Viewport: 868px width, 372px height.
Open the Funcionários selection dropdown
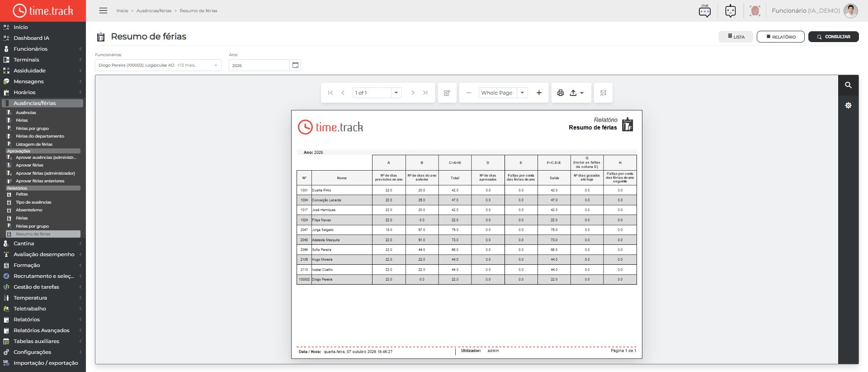(158, 65)
